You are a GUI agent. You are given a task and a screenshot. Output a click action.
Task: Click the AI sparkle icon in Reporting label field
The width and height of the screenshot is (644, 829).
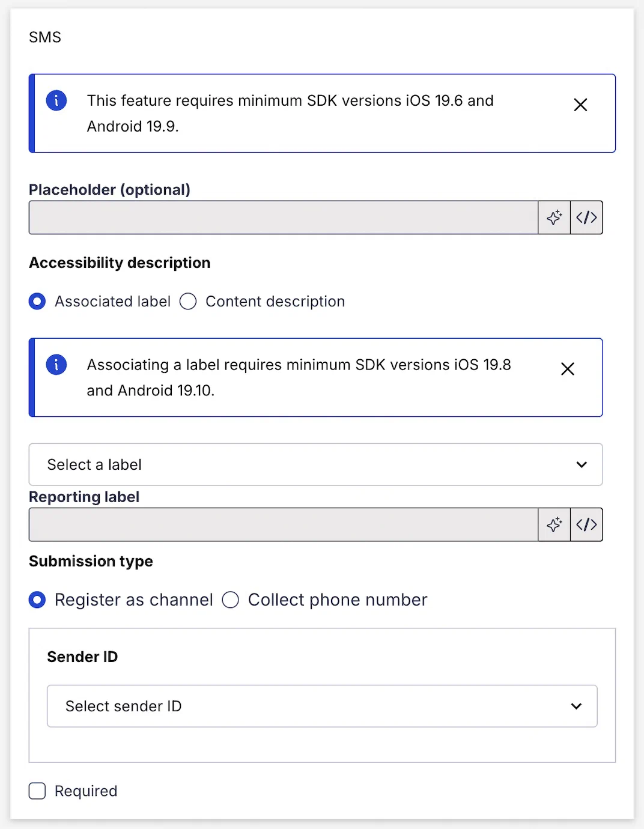coord(554,524)
